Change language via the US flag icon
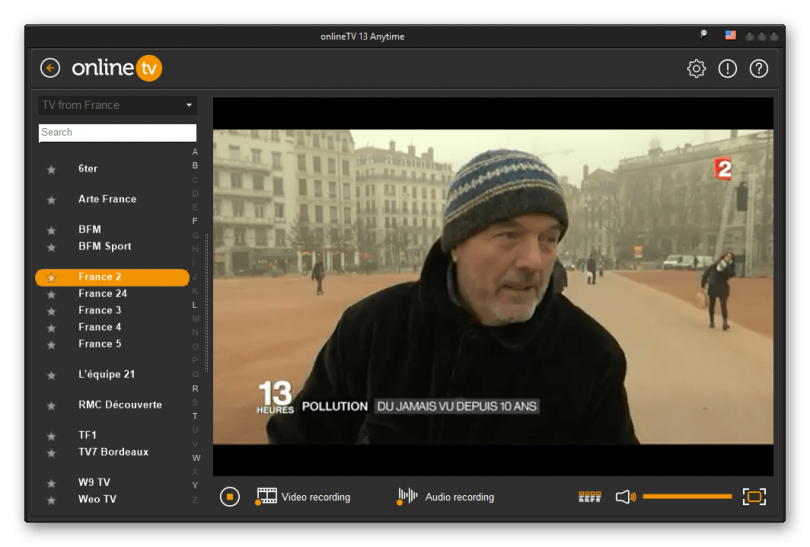This screenshot has width=810, height=547. coord(730,35)
